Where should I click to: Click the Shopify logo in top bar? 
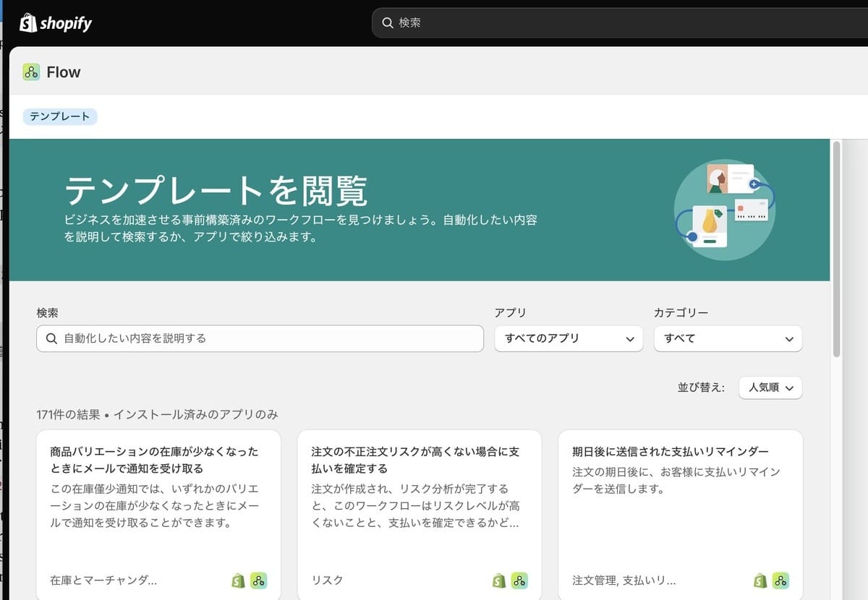coord(56,23)
